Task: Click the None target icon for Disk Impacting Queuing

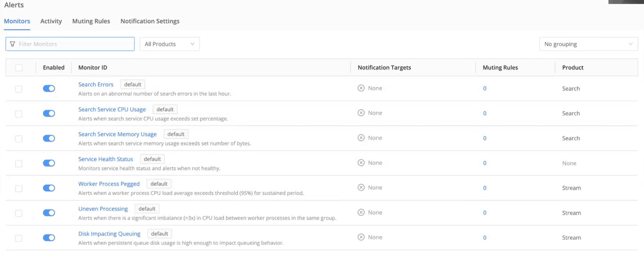Action: tap(361, 237)
